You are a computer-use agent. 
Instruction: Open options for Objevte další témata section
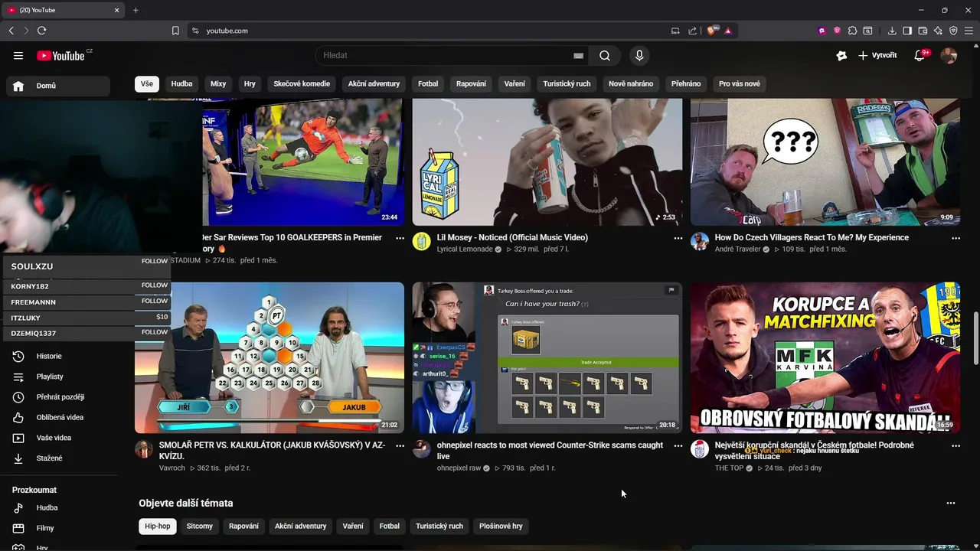click(x=951, y=503)
